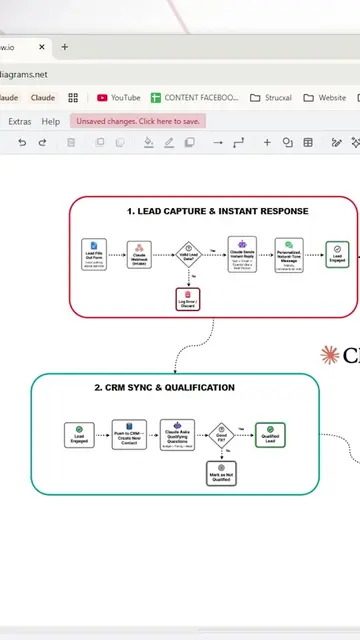Open the fill color bucket tool
Image resolution: width=360 pixels, height=640 pixels.
tap(149, 142)
